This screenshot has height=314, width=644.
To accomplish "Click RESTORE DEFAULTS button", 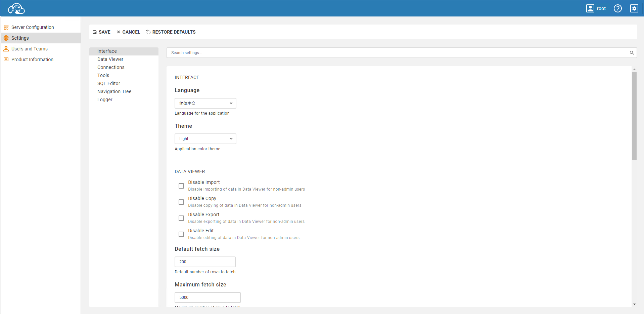I will (x=171, y=32).
